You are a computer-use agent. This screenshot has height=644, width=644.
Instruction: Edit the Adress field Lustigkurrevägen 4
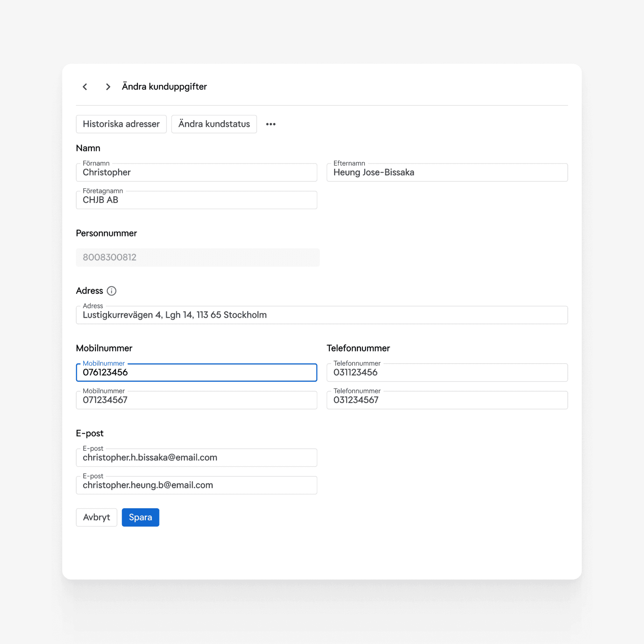[x=322, y=315]
